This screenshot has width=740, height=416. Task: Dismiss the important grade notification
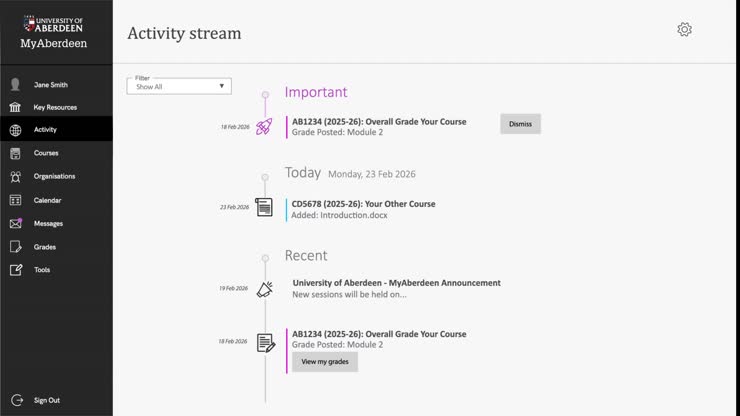click(x=520, y=124)
